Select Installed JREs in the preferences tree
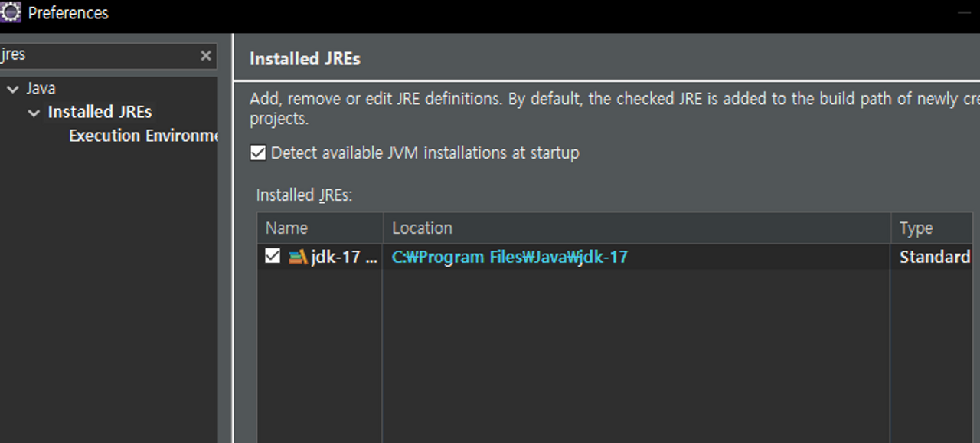The width and height of the screenshot is (980, 443). coord(100,112)
